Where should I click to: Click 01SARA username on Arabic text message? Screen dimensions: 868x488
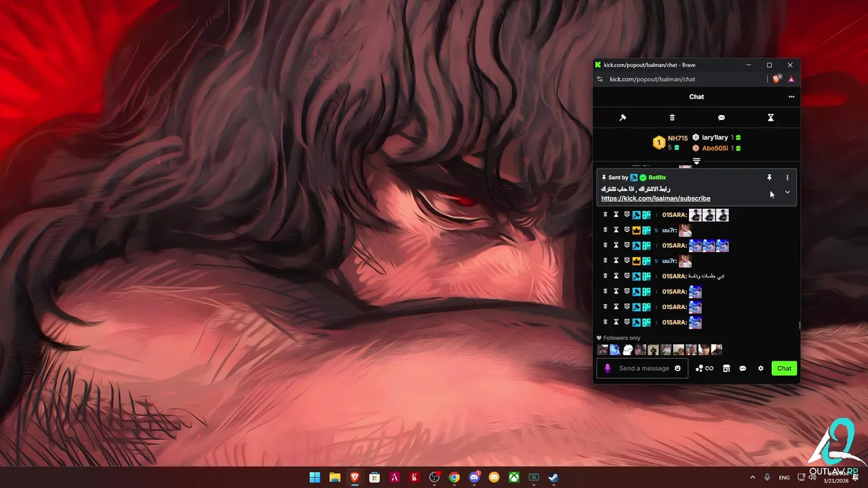pos(674,276)
